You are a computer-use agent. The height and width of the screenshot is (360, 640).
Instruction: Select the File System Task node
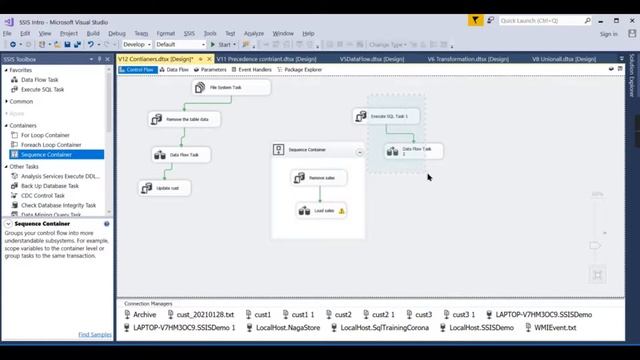click(x=231, y=87)
